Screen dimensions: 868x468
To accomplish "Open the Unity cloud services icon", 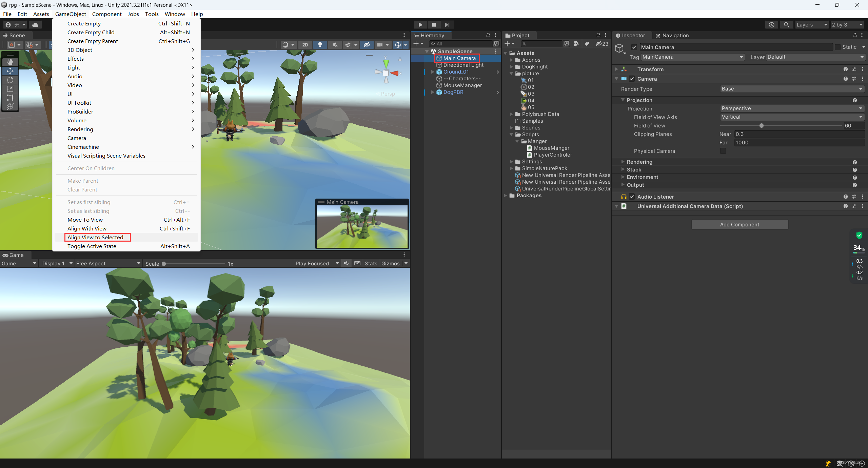I will click(35, 25).
